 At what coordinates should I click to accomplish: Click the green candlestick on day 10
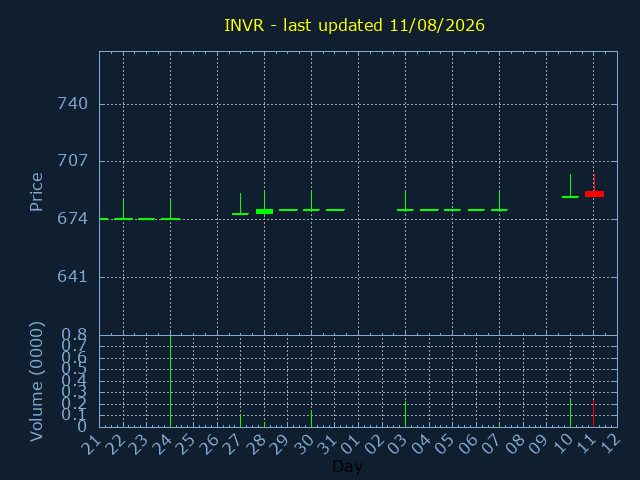[x=570, y=186]
